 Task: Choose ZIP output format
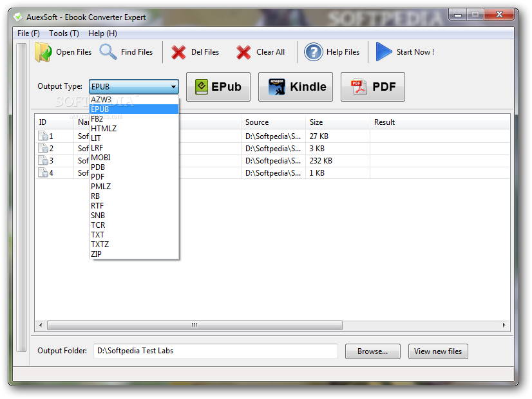pos(134,254)
